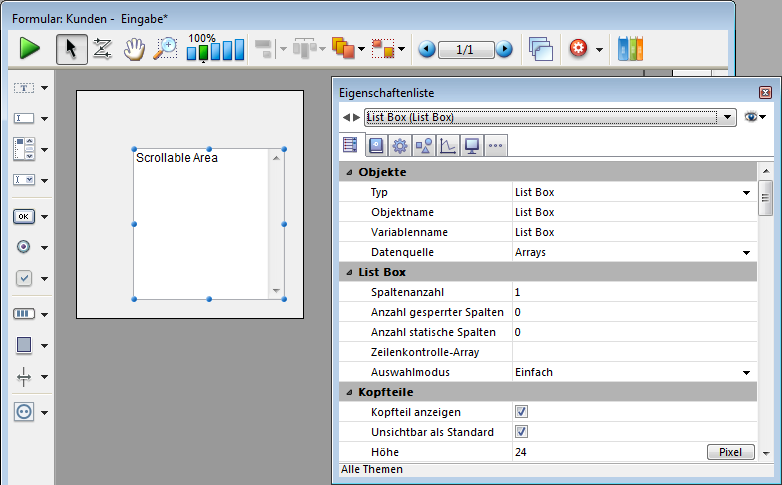
Task: Select the arrow selection tool
Action: (x=71, y=48)
